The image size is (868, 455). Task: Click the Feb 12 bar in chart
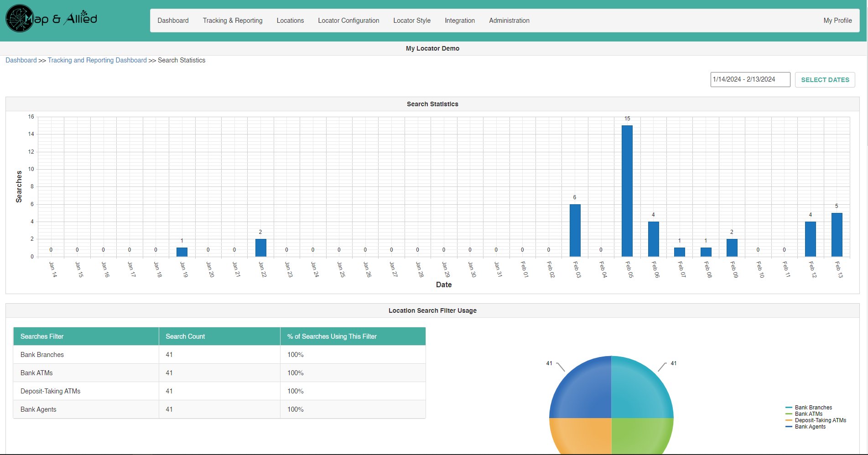coord(811,239)
